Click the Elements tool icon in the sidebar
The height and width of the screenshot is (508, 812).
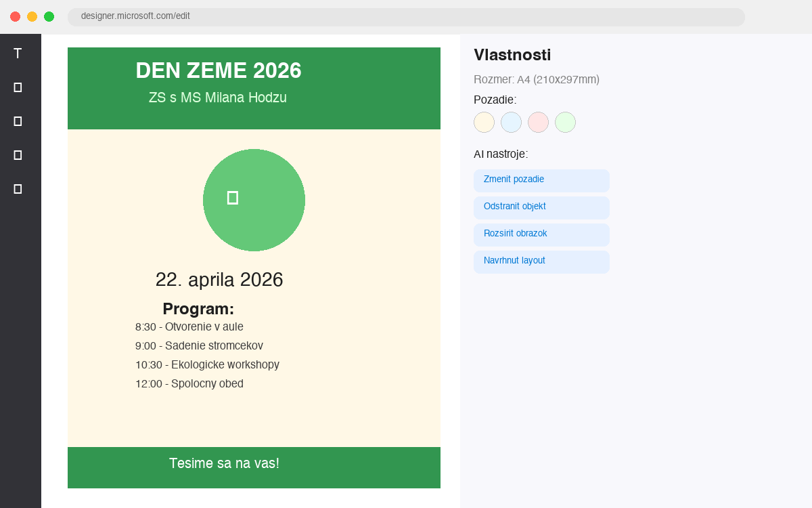click(17, 154)
